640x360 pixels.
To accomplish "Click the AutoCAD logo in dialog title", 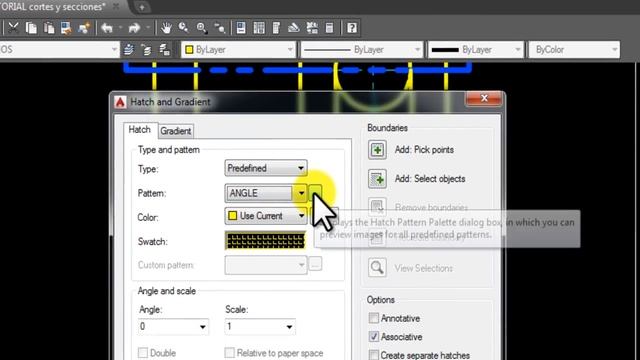I will tap(120, 102).
